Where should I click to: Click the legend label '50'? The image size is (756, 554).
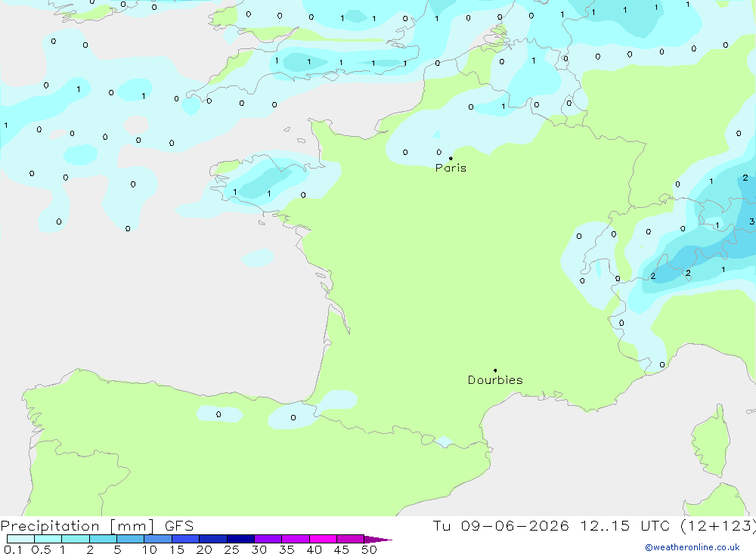[x=369, y=549]
